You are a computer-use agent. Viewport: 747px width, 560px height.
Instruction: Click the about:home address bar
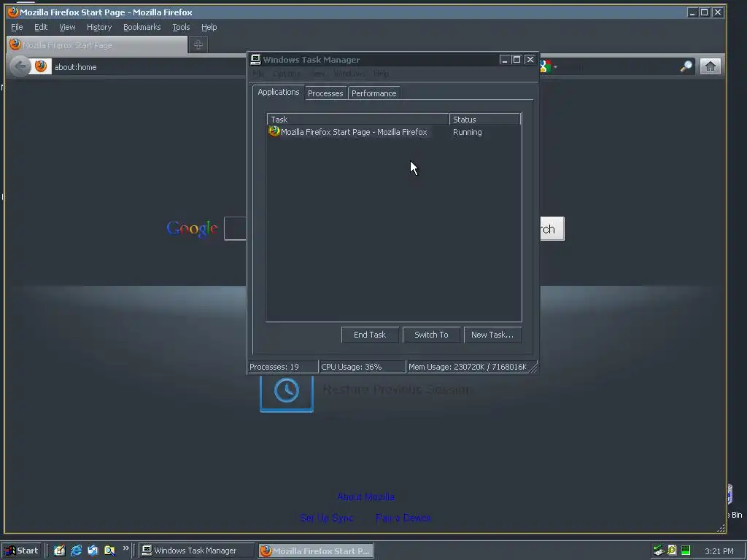point(147,66)
